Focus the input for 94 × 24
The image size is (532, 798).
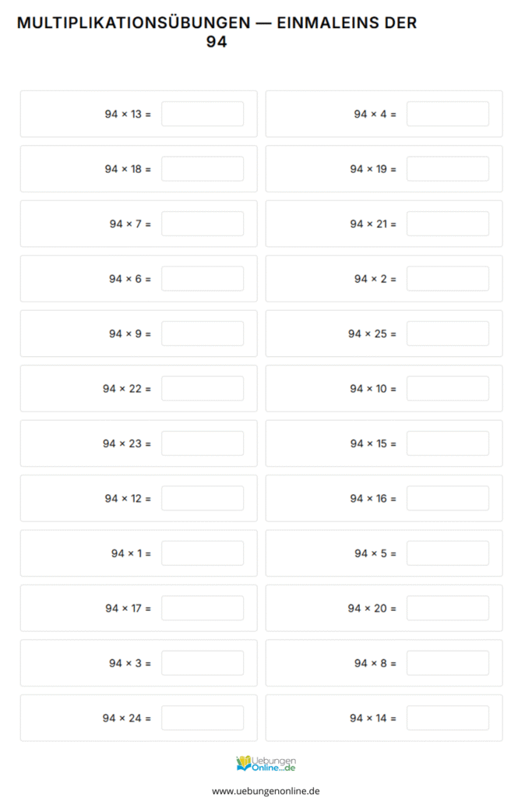[x=203, y=718]
